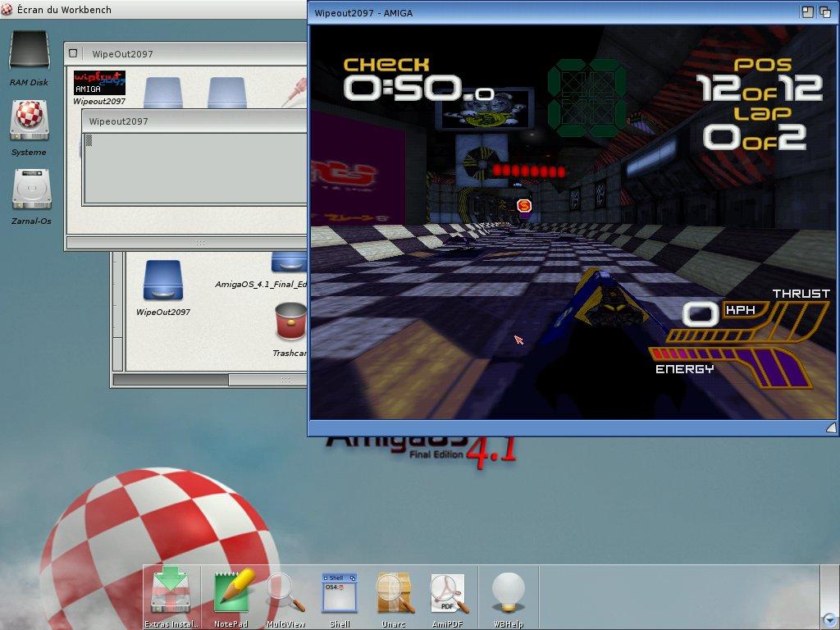The image size is (840, 630).
Task: Click the Wipeout2097 - AMIGA game title bar
Action: click(554, 12)
